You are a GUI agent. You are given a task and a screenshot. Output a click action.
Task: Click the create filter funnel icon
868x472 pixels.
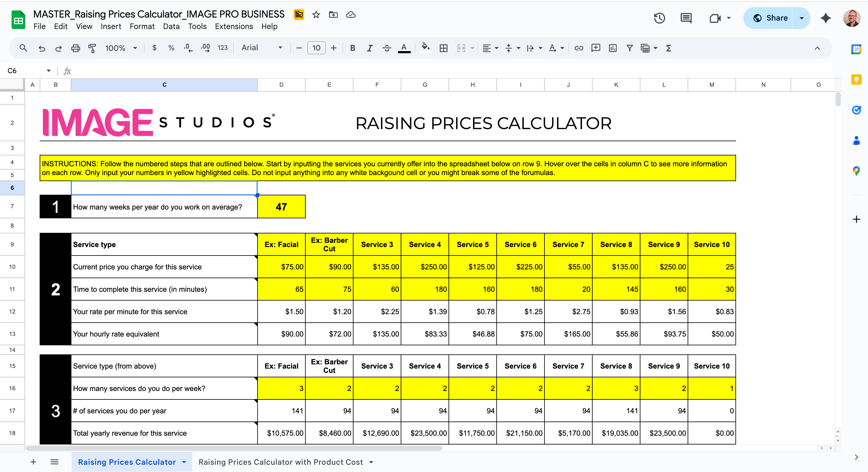coord(630,48)
